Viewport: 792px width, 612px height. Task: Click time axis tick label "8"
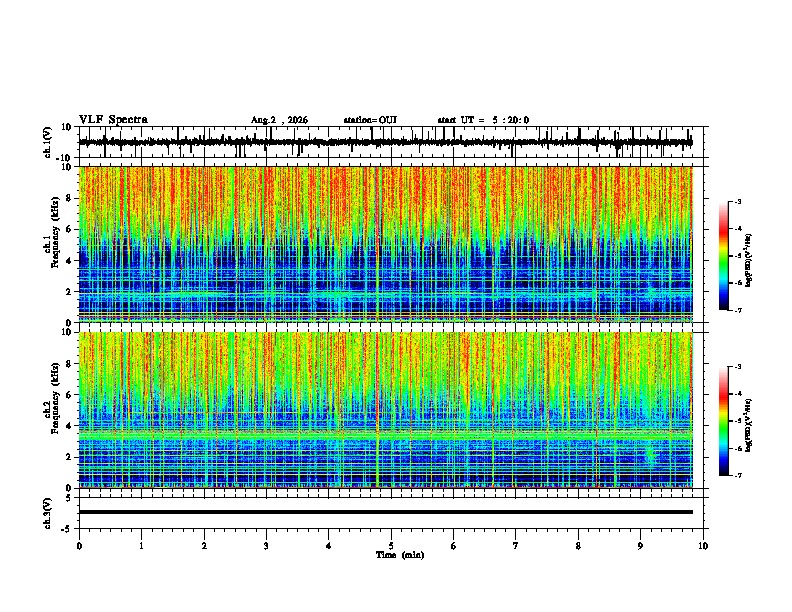tap(578, 546)
